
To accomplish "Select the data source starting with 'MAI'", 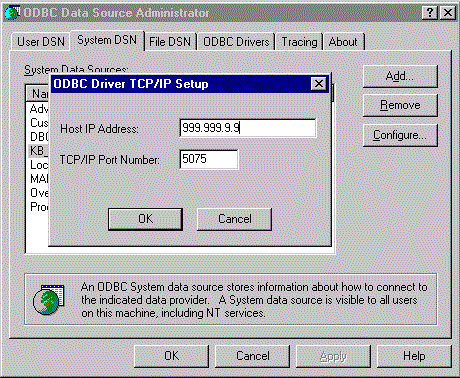I will [x=39, y=179].
